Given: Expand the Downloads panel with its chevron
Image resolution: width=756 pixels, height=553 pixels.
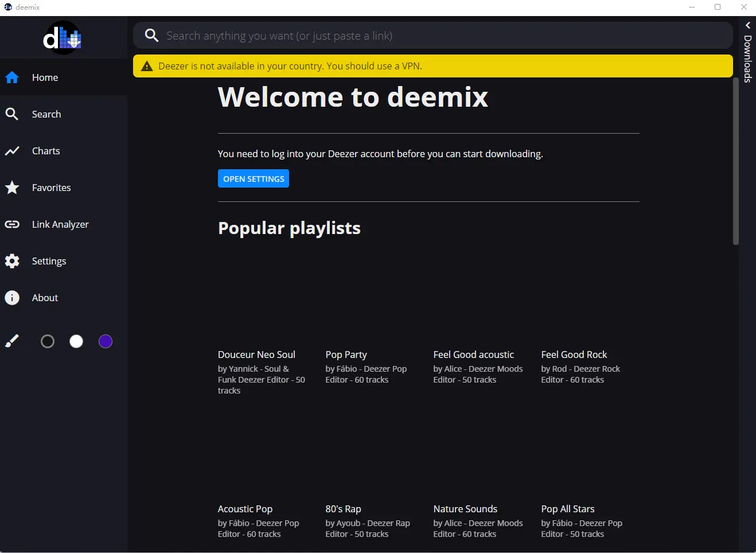Looking at the screenshot, I should 747,25.
